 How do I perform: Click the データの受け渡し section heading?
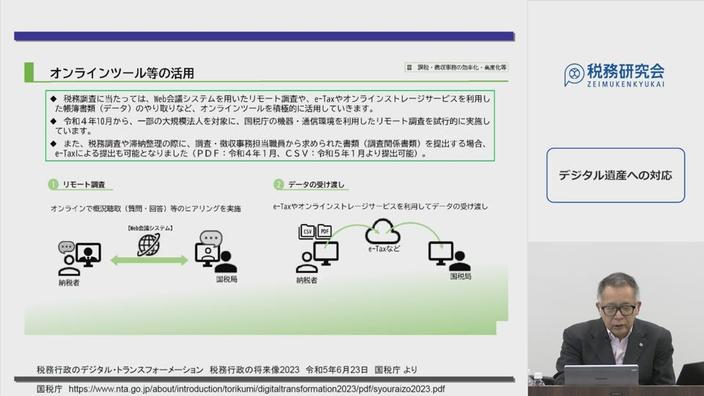click(317, 185)
